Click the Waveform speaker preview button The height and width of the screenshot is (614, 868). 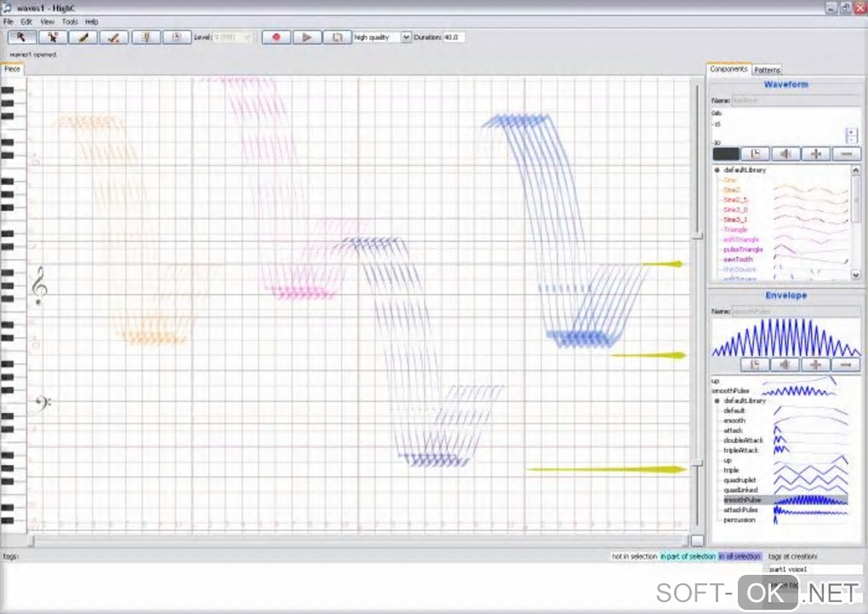(x=786, y=154)
